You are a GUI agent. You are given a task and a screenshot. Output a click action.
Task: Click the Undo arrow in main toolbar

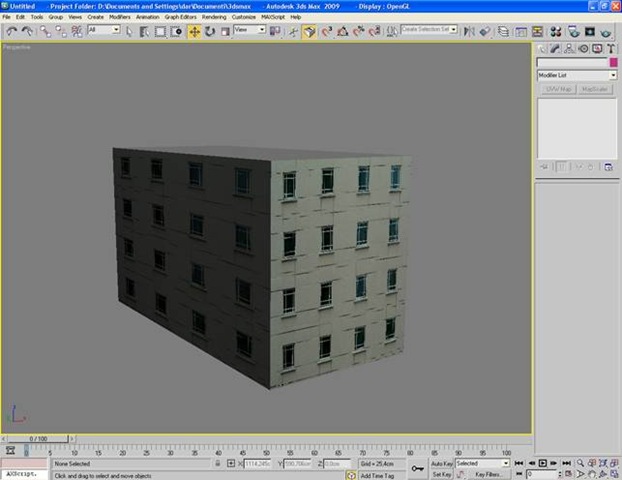click(11, 31)
